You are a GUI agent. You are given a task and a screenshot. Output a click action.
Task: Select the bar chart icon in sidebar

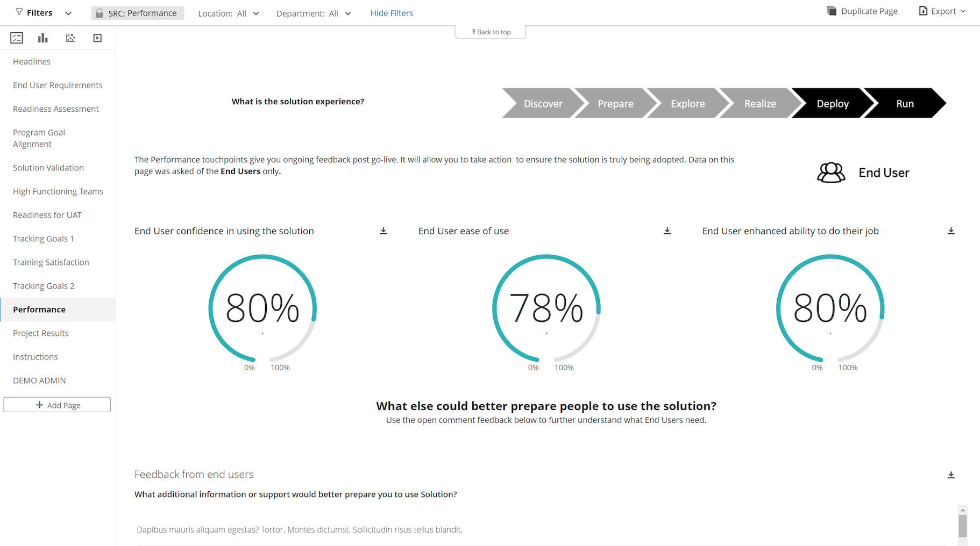[43, 38]
